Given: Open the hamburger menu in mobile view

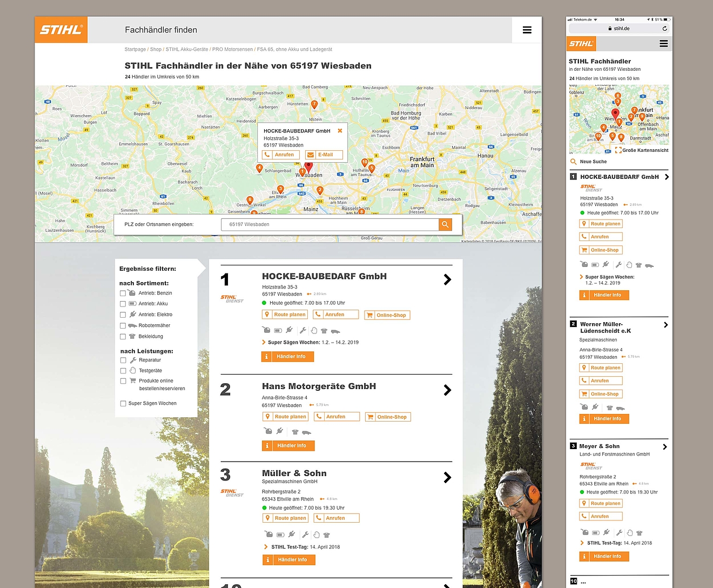Looking at the screenshot, I should click(x=664, y=44).
